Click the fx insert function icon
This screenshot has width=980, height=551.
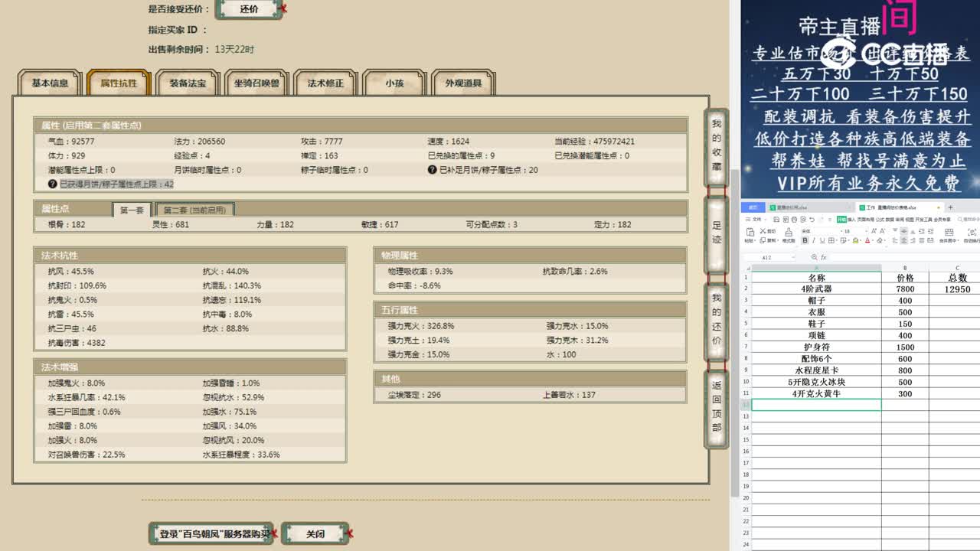824,258
